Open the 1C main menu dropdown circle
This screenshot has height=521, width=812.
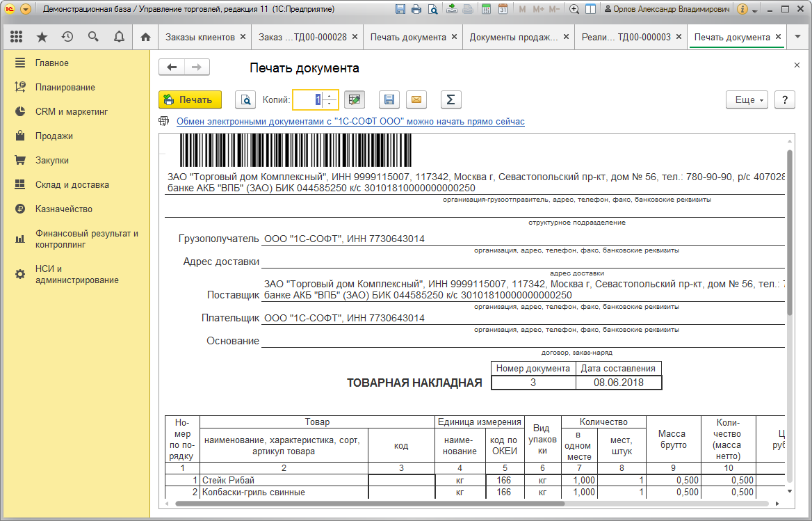point(25,9)
